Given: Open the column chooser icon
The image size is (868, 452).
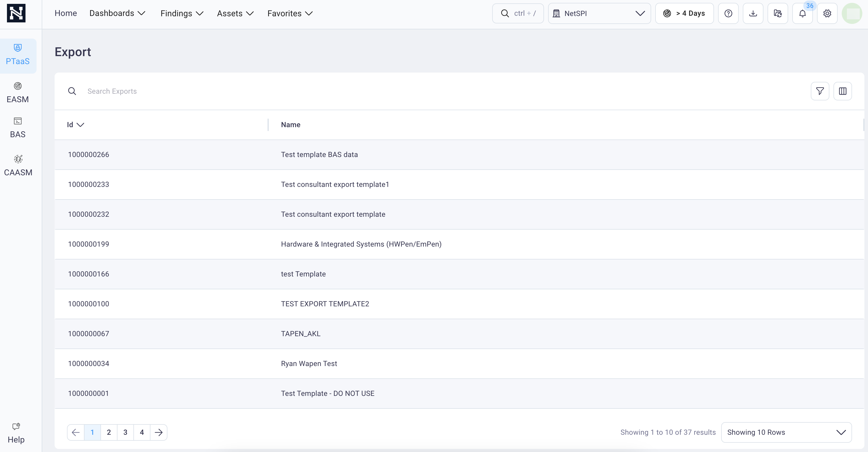Looking at the screenshot, I should pyautogui.click(x=843, y=91).
